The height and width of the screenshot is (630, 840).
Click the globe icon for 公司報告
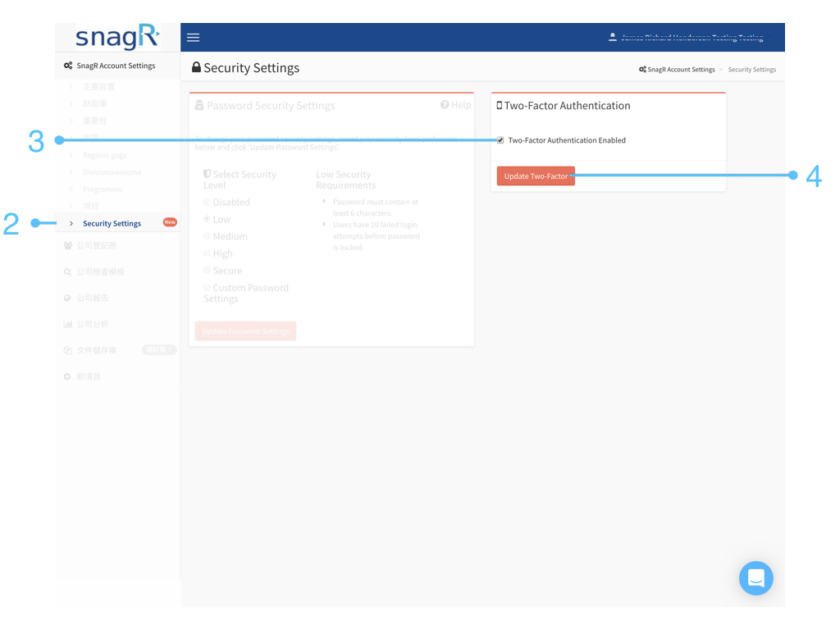[67, 298]
